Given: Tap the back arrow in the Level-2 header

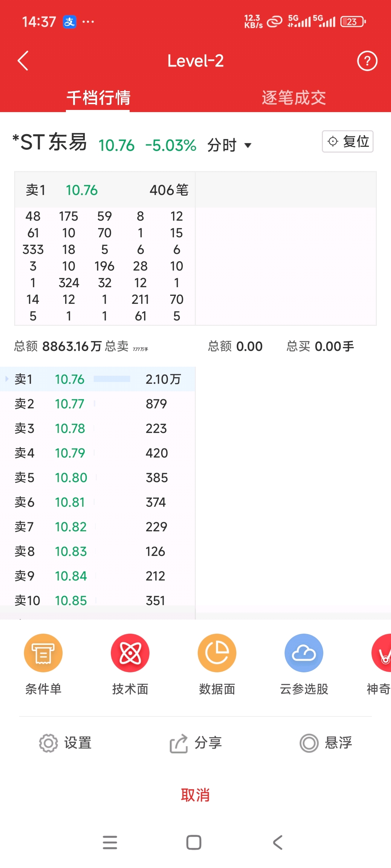Looking at the screenshot, I should click(x=23, y=61).
